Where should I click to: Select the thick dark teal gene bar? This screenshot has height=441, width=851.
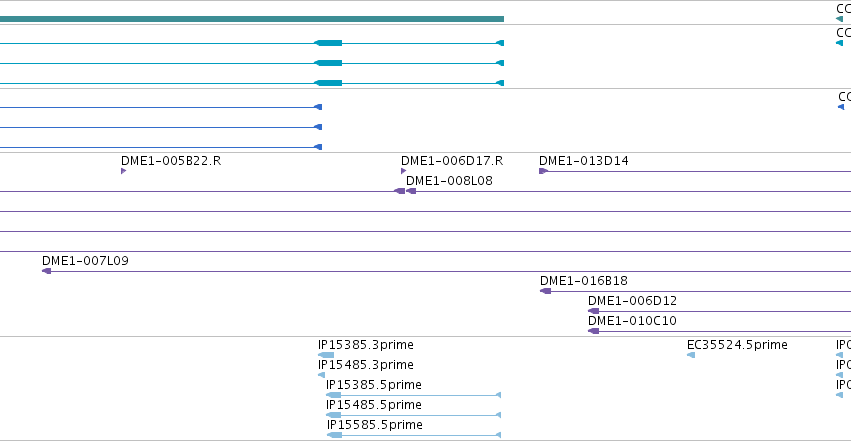[x=252, y=19]
